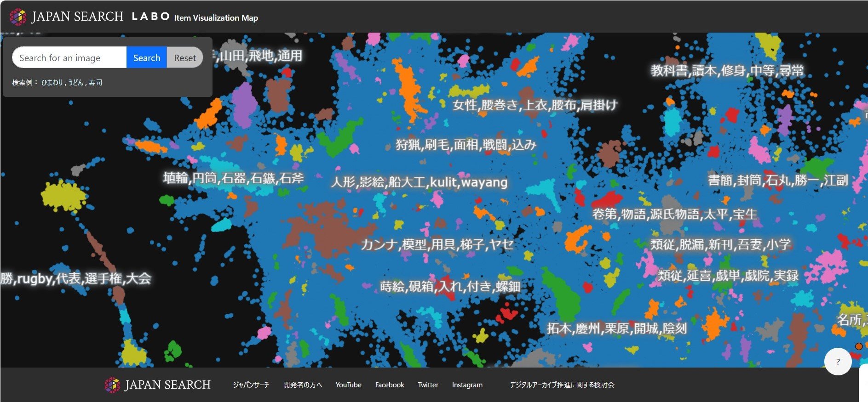Click the small orange dot above help button

tap(858, 346)
